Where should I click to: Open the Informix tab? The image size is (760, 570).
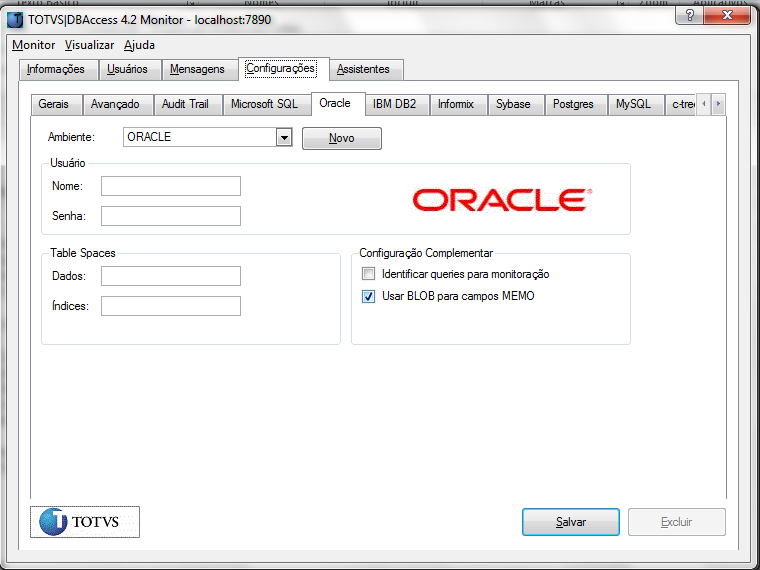pos(458,104)
